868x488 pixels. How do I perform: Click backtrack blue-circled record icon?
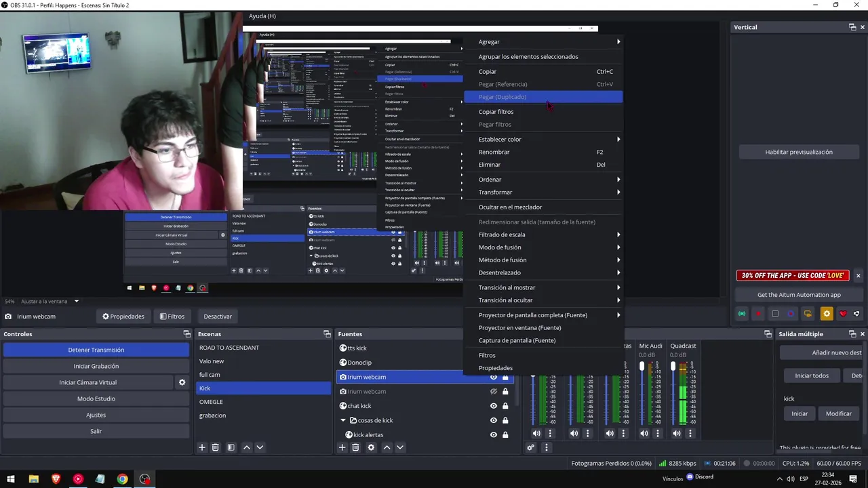point(791,314)
